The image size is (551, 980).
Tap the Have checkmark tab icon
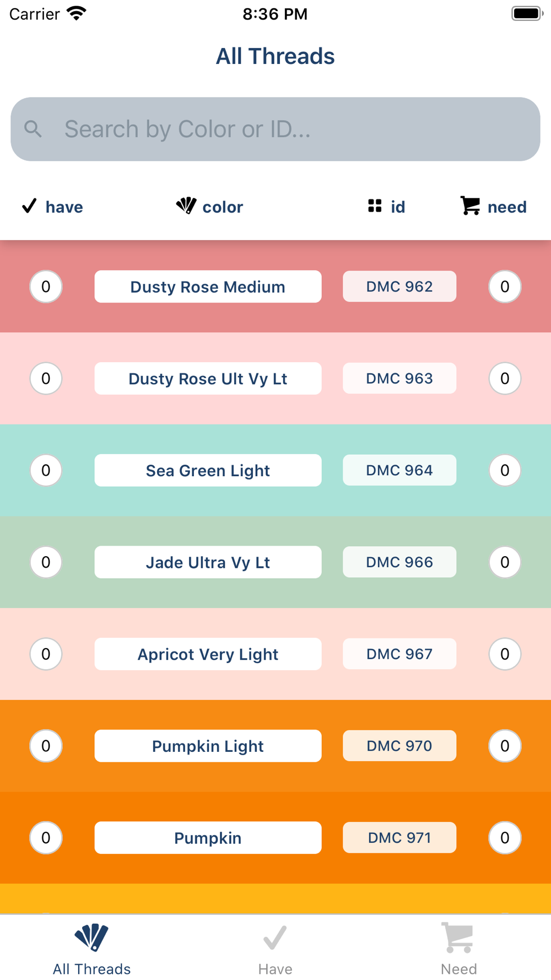coord(275,938)
